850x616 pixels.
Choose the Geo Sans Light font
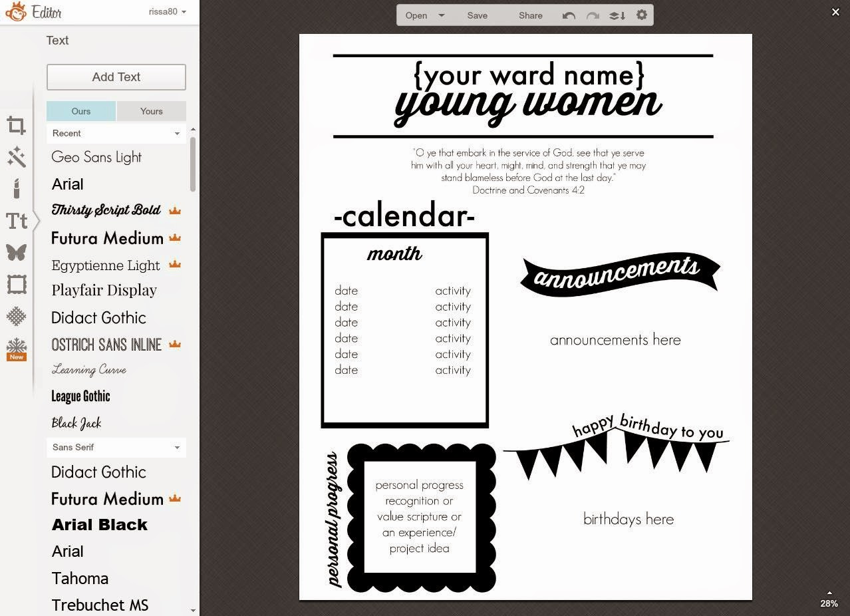(x=96, y=157)
